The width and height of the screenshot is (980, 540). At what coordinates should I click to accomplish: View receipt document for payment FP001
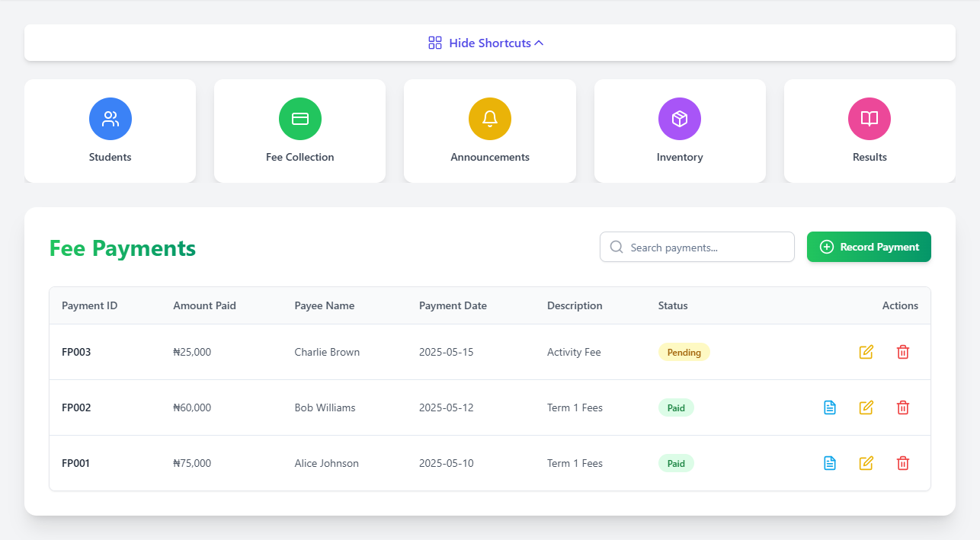(x=830, y=463)
